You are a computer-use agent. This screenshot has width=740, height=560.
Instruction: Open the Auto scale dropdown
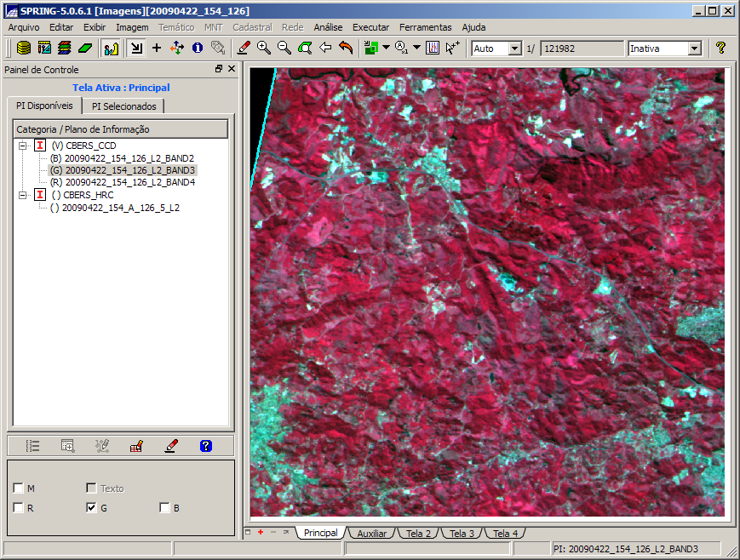point(514,49)
